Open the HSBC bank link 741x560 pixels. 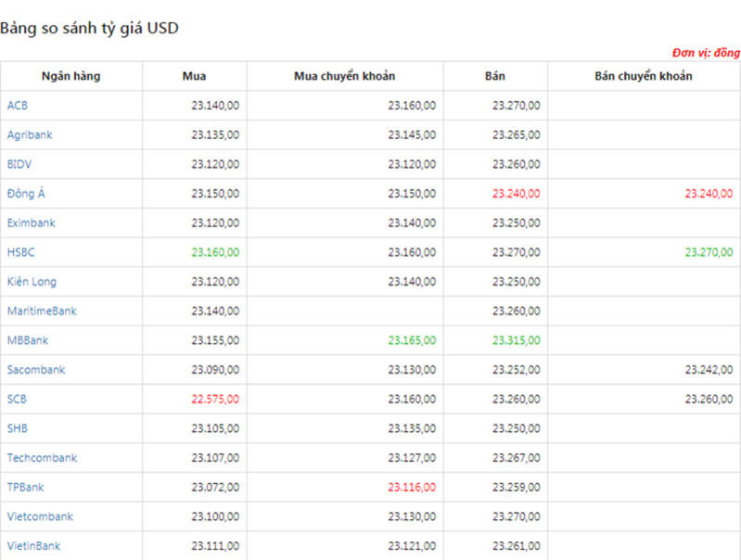pos(20,252)
